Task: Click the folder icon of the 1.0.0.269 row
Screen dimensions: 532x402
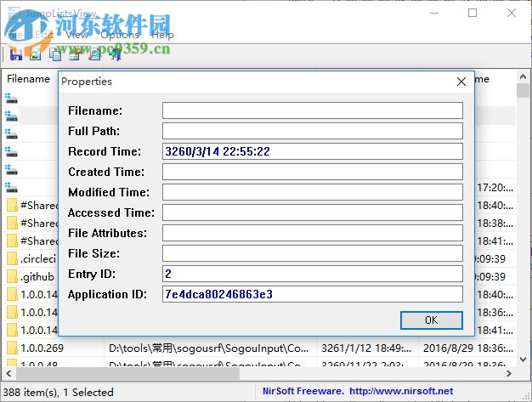Action: (12, 348)
